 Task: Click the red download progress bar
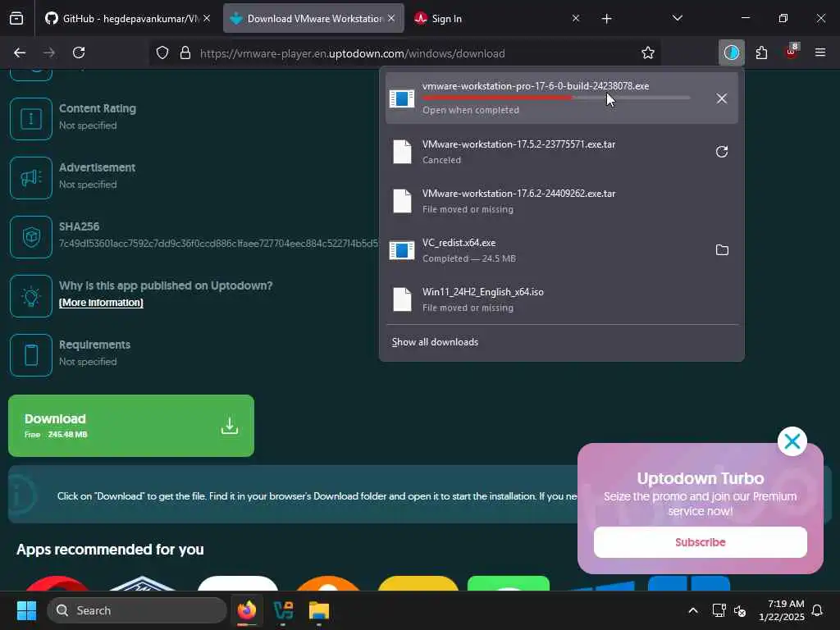tap(556, 98)
